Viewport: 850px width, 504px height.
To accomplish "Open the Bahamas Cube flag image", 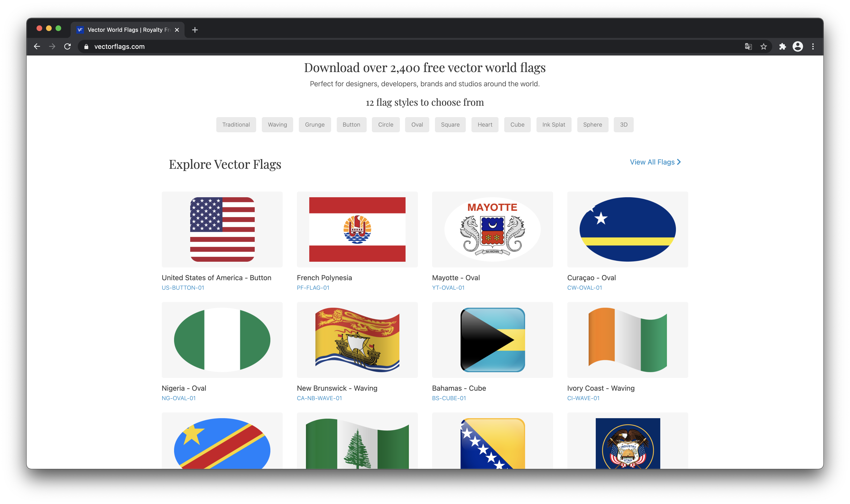I will click(492, 340).
